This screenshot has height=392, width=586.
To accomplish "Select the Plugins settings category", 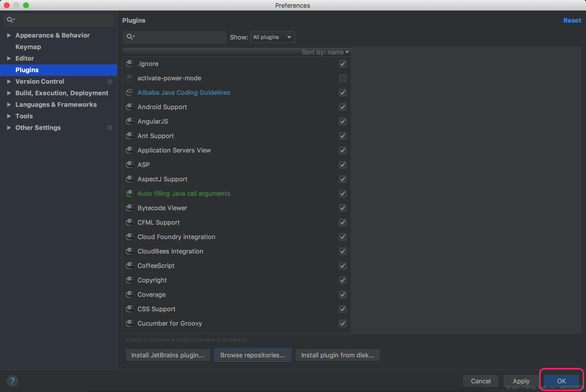I will pyautogui.click(x=27, y=70).
